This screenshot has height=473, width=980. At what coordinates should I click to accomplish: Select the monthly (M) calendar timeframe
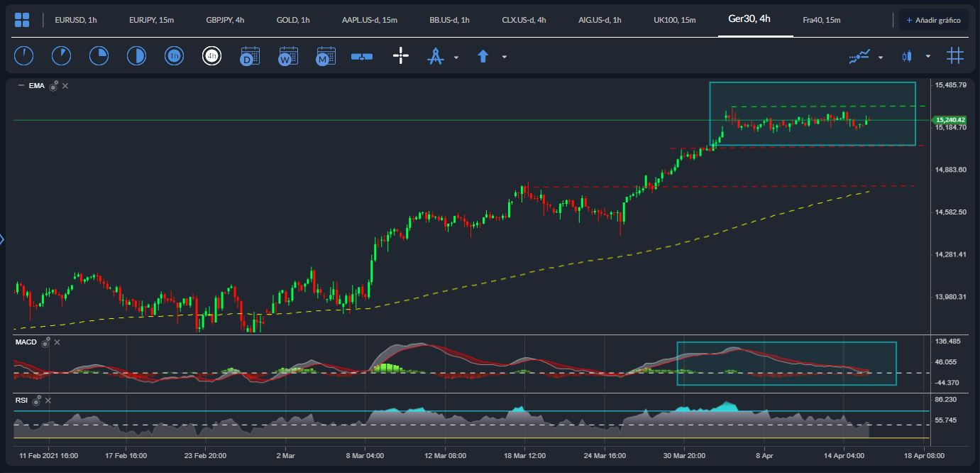coord(325,56)
